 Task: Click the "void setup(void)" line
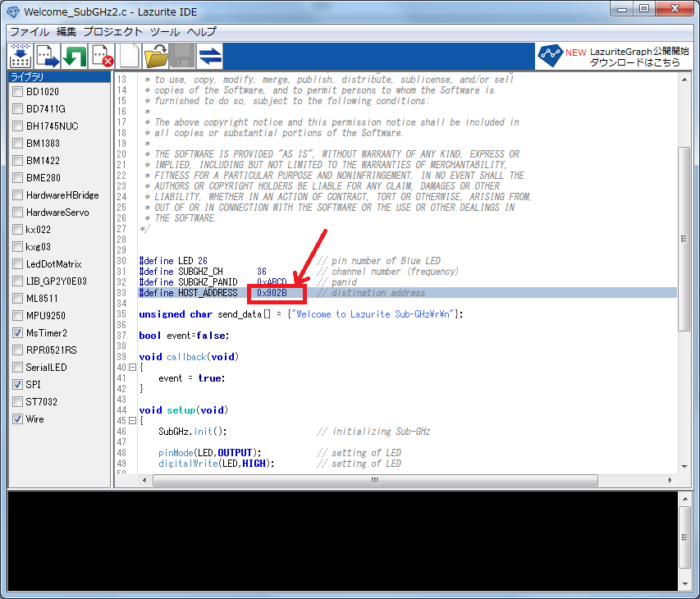[184, 410]
